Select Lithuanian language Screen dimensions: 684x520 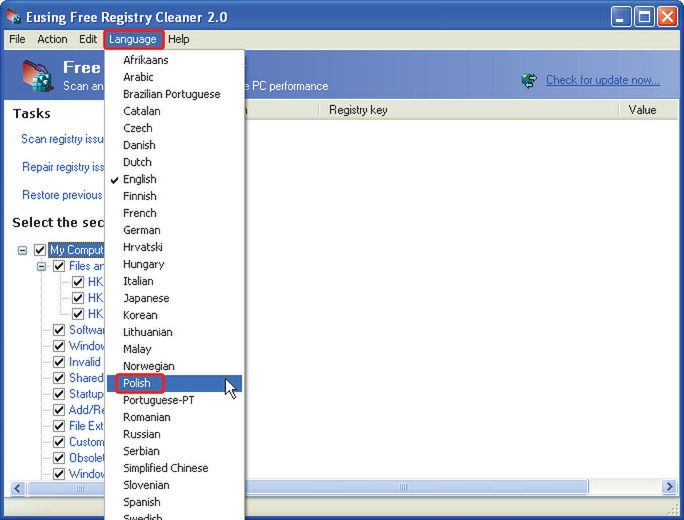[x=174, y=332]
